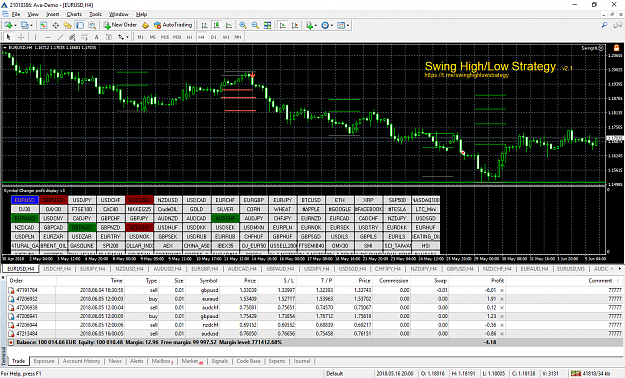Click the New Order button
The image size is (625, 378).
[120, 25]
